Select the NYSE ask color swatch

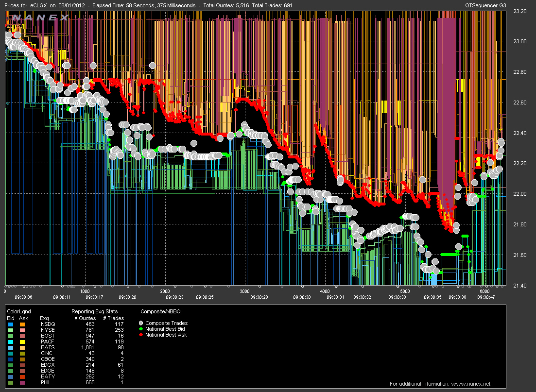point(22,330)
